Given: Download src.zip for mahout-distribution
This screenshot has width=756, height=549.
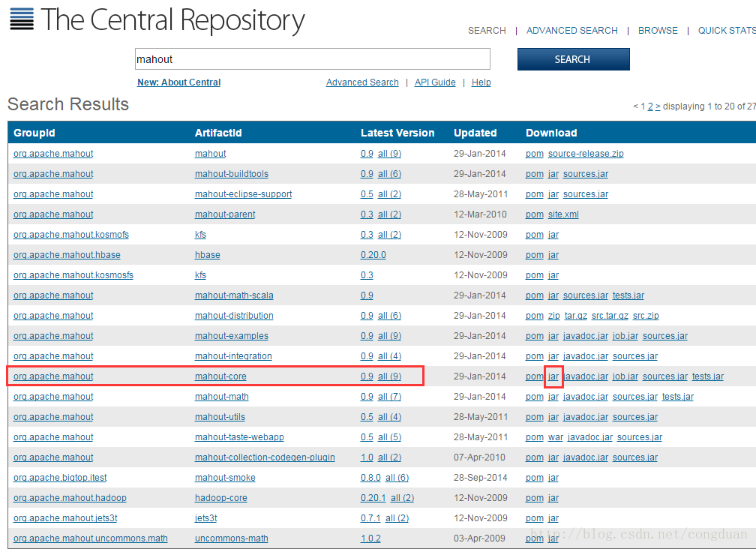Looking at the screenshot, I should [x=646, y=316].
